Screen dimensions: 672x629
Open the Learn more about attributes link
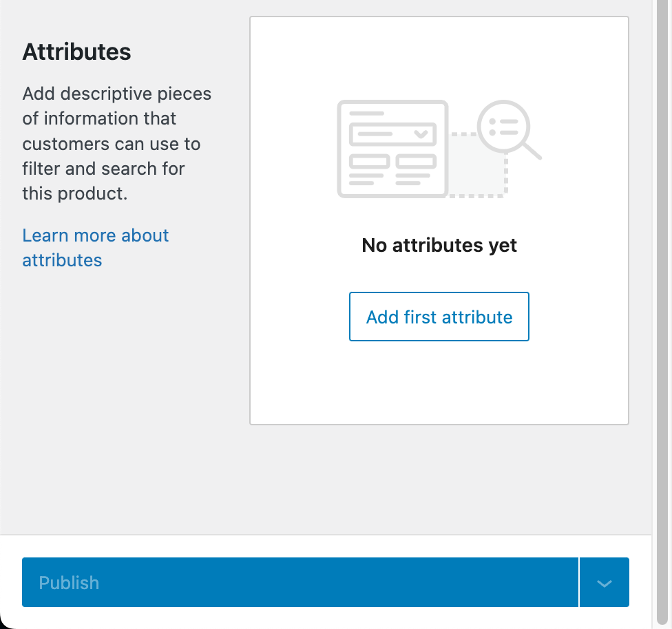[x=95, y=248]
